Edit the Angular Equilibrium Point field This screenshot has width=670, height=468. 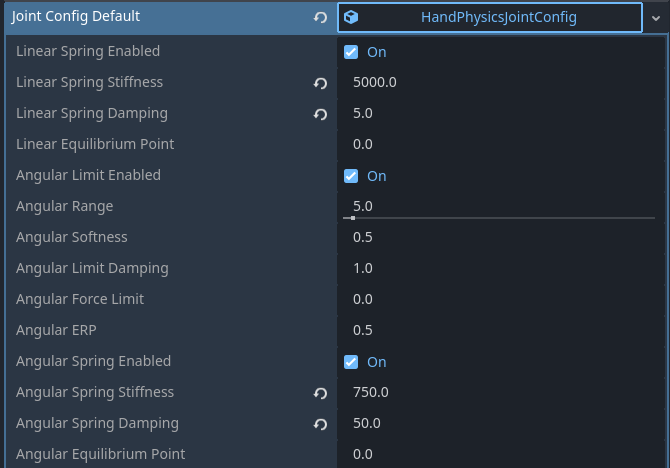pos(500,455)
